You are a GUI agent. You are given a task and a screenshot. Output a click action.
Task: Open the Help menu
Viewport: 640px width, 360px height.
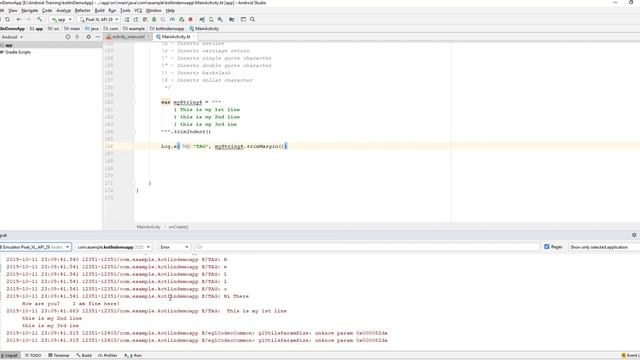[170, 10]
